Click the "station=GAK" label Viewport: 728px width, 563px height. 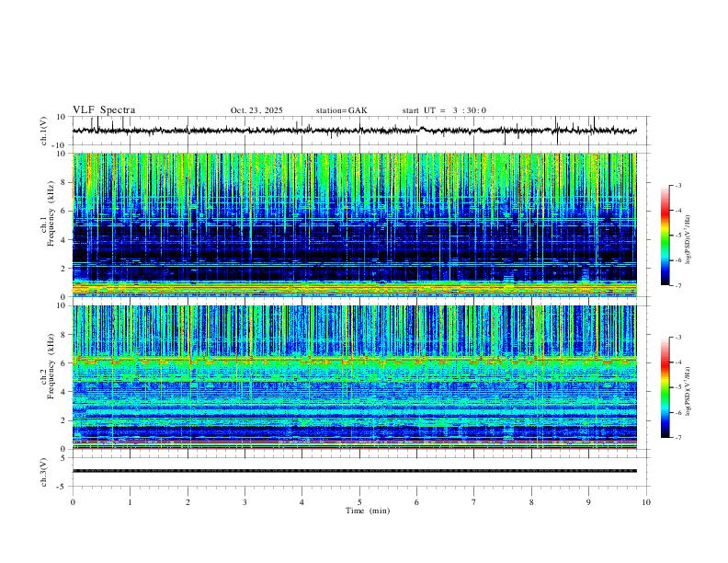[x=341, y=110]
